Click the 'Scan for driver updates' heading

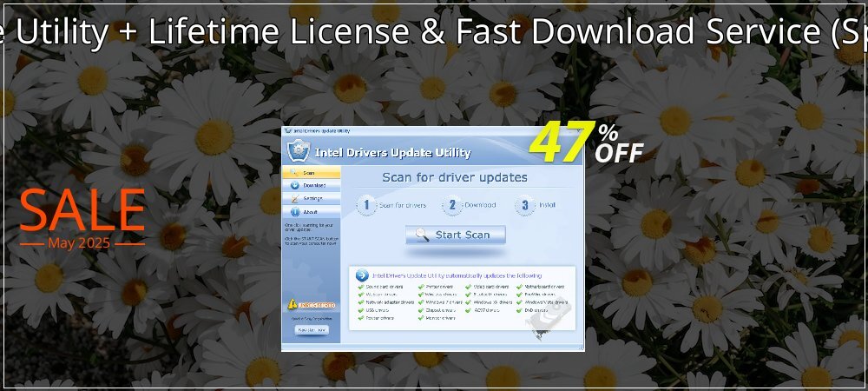click(455, 178)
